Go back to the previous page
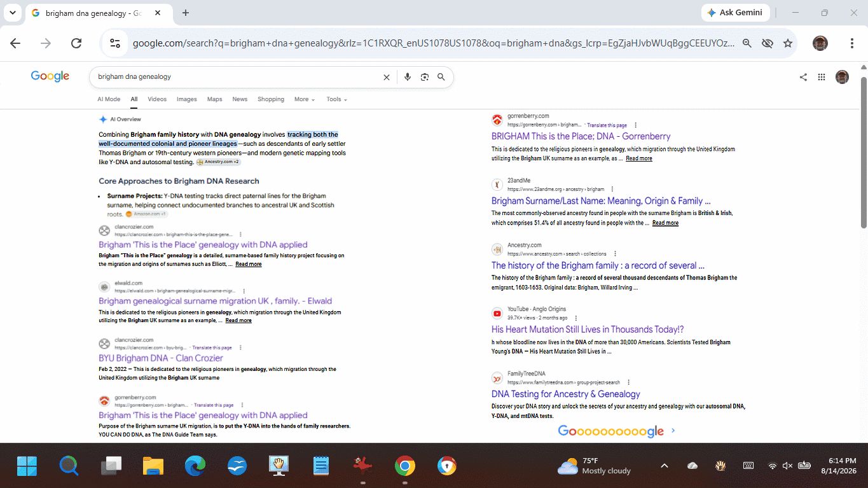Screen dimensions: 868x488 tap(15, 43)
